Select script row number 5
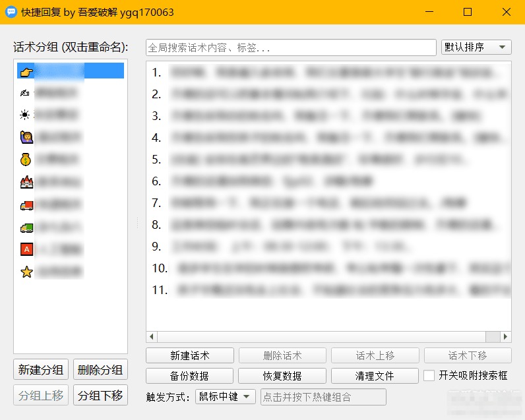Image resolution: width=525 pixels, height=420 pixels. pyautogui.click(x=328, y=160)
